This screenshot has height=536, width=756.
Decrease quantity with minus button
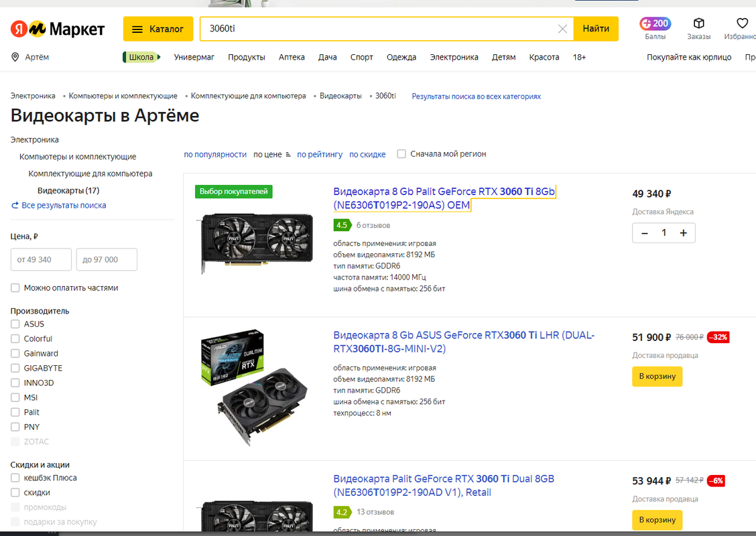(x=645, y=233)
